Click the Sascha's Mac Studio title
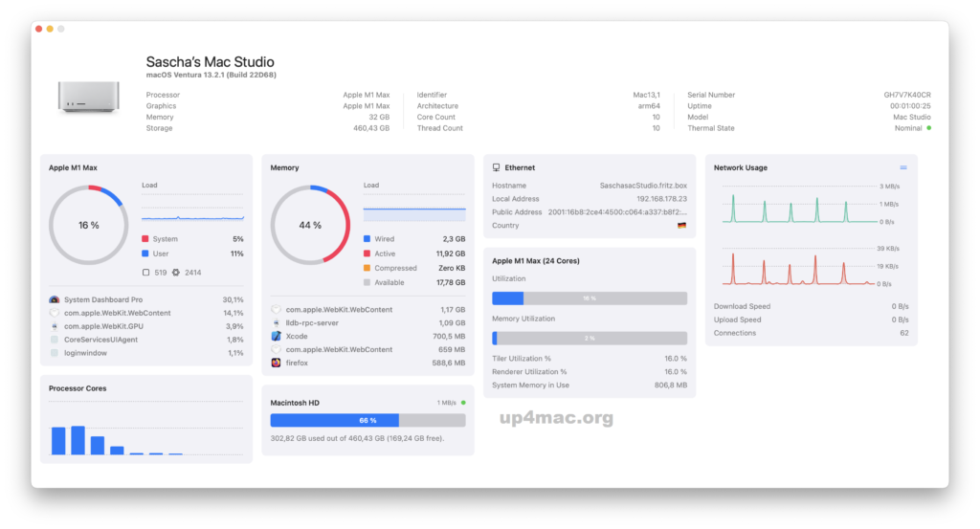Image resolution: width=980 pixels, height=529 pixels. (210, 62)
